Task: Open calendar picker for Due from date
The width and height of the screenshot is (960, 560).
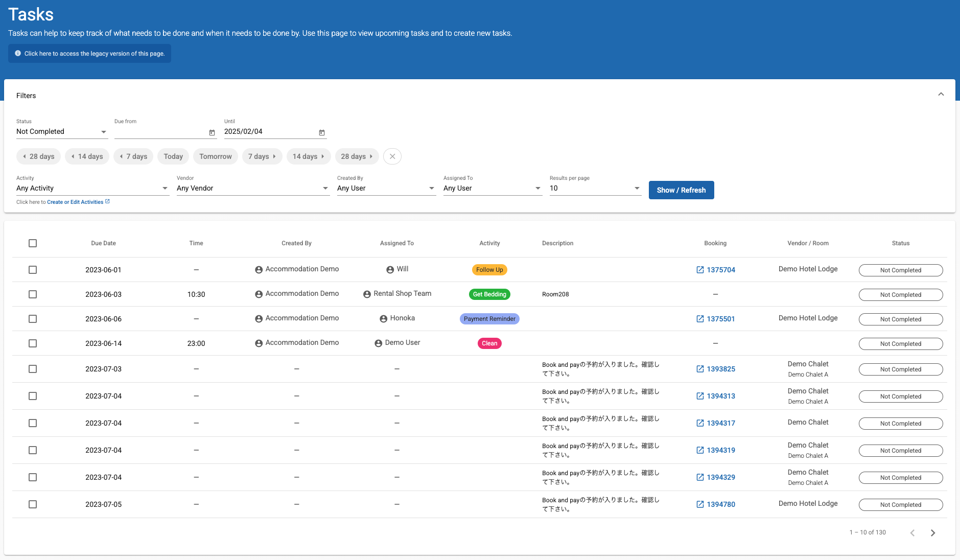Action: [212, 133]
